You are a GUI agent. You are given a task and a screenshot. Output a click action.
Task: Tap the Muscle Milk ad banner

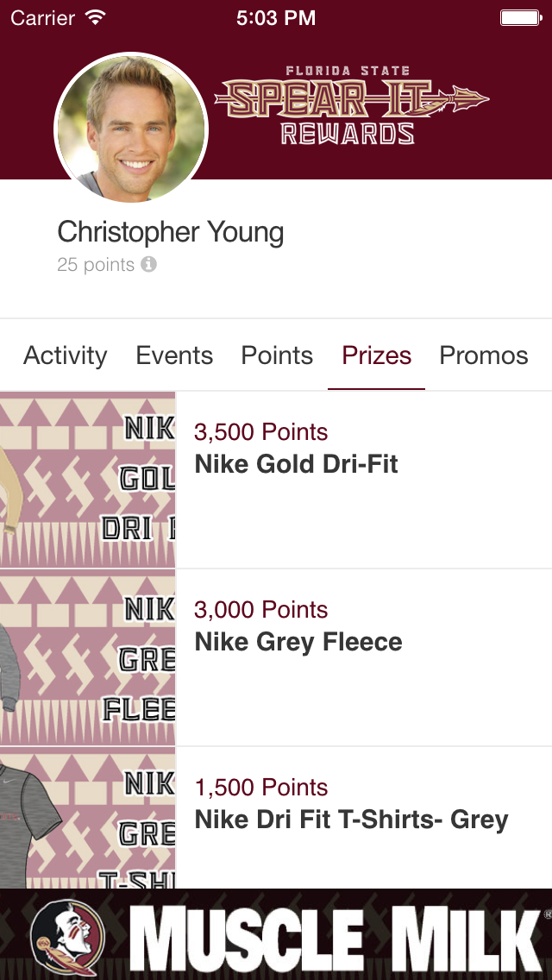click(x=276, y=934)
